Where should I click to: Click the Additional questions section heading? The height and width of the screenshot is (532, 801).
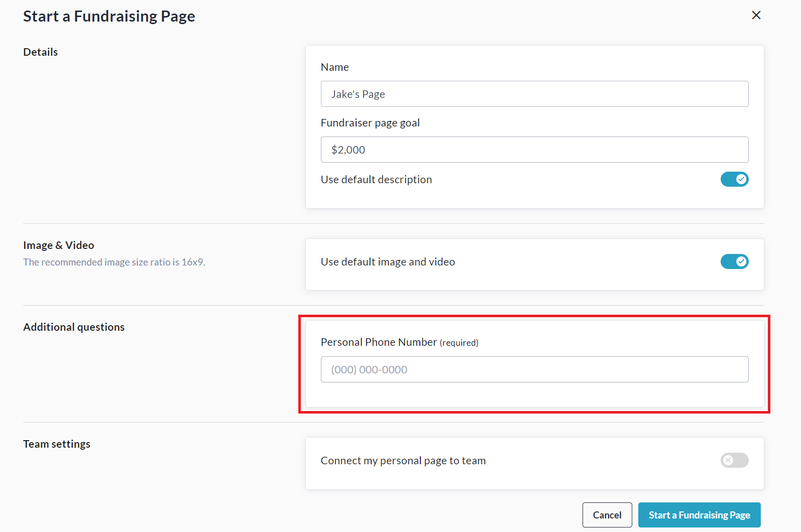(x=74, y=327)
